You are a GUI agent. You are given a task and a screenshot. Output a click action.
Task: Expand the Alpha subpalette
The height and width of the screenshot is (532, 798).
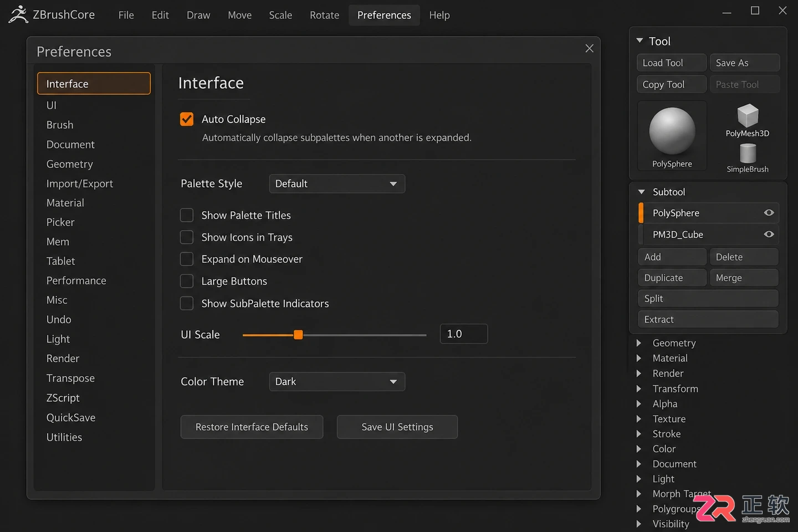[x=639, y=403]
